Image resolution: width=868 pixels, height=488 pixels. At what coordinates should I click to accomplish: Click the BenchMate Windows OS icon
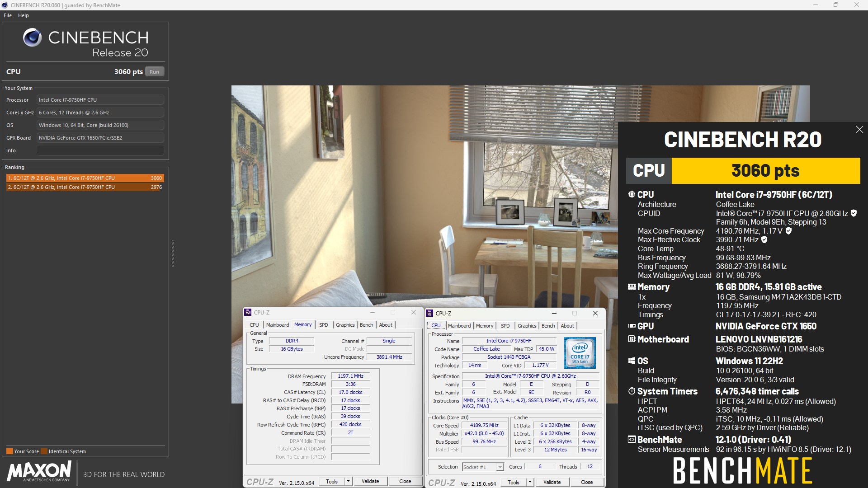[632, 361]
